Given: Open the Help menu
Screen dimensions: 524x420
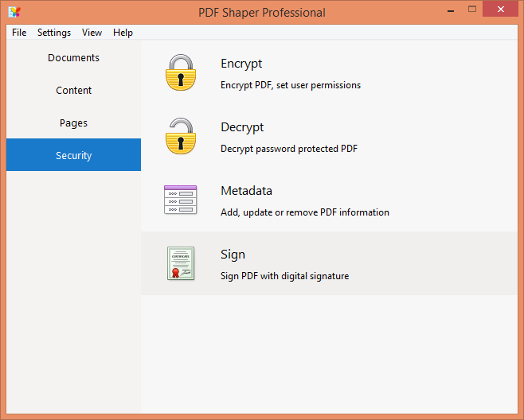Looking at the screenshot, I should click(123, 33).
